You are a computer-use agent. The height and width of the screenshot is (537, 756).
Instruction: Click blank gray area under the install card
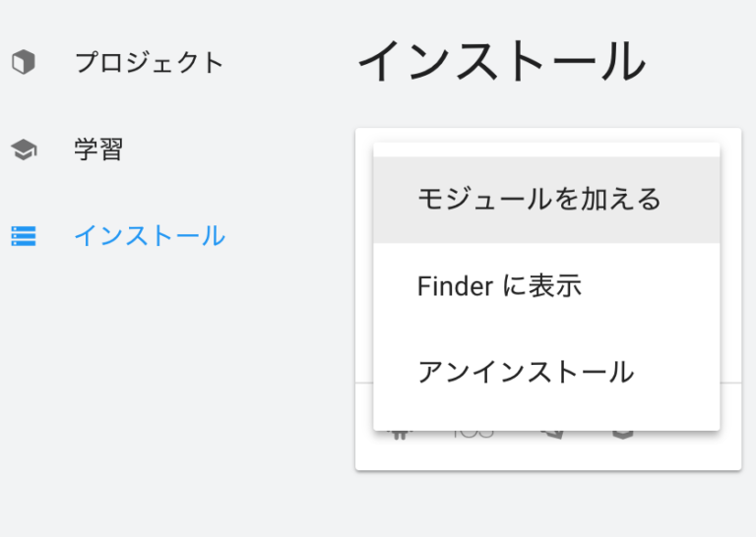click(x=548, y=506)
